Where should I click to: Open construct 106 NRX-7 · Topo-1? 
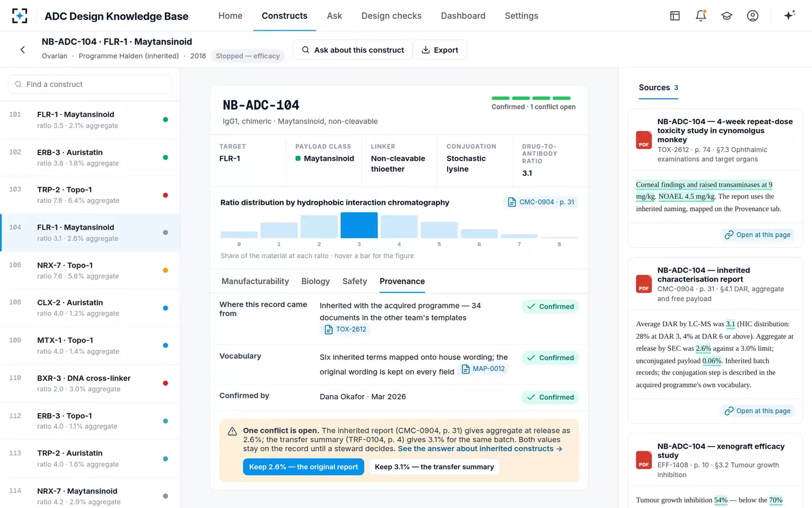[90, 270]
